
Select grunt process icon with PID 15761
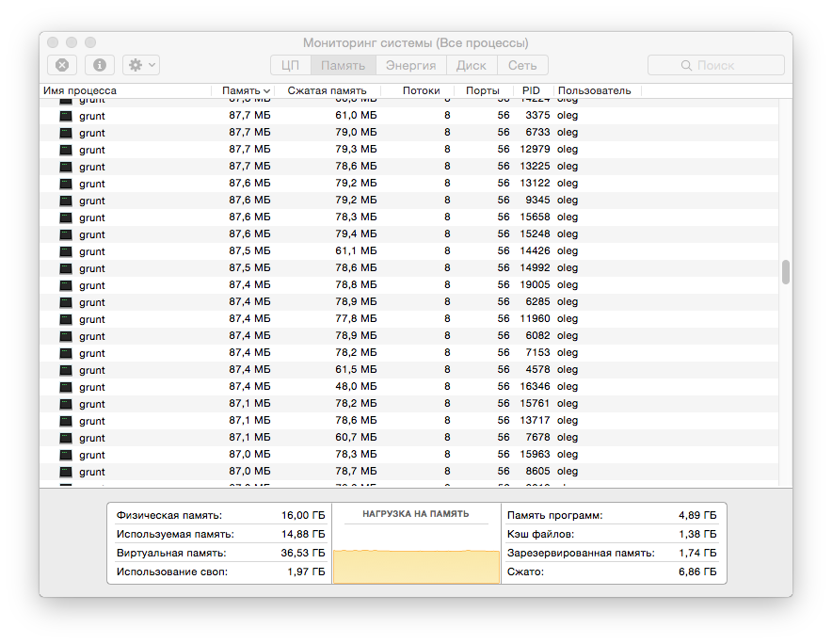click(66, 405)
